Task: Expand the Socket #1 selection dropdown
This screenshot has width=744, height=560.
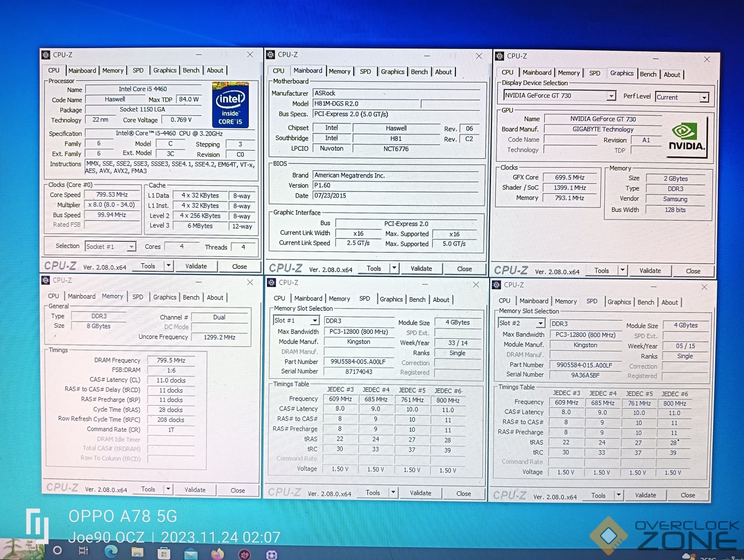Action: point(131,246)
